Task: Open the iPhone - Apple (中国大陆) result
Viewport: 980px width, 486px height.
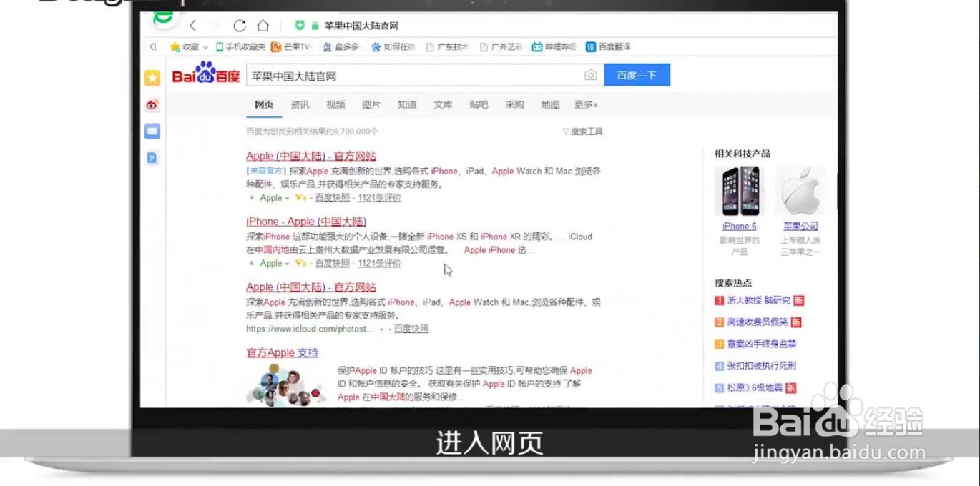Action: [x=306, y=222]
